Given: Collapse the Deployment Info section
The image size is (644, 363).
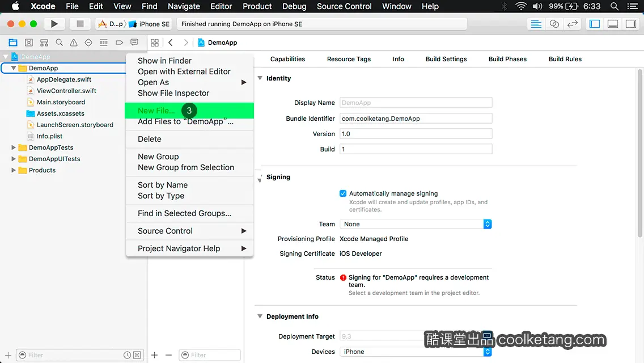Looking at the screenshot, I should pos(260,316).
